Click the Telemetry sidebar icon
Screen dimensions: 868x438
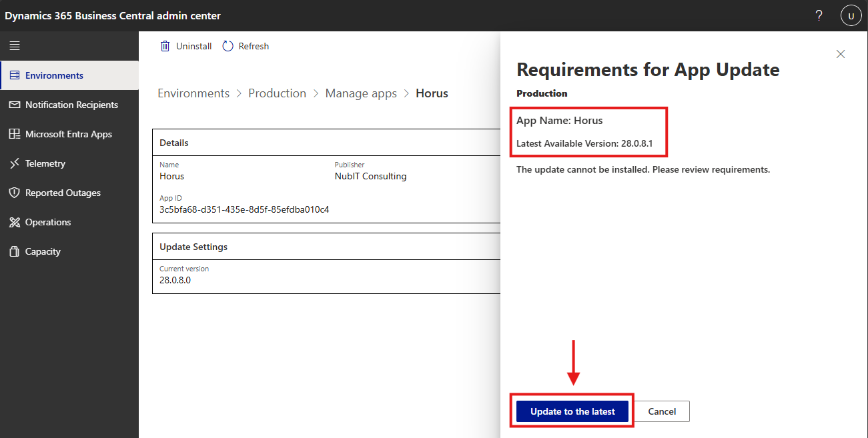tap(15, 163)
